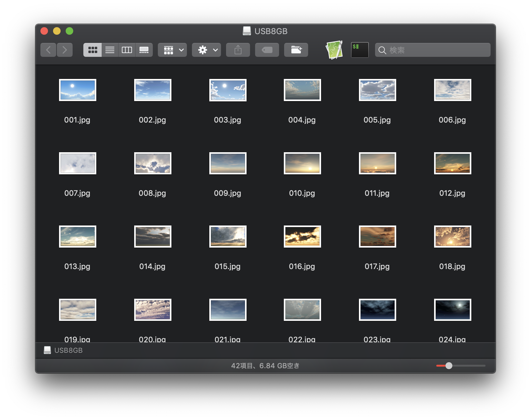The height and width of the screenshot is (420, 531).
Task: Open the Terminal icon in toolbar
Action: (x=360, y=50)
